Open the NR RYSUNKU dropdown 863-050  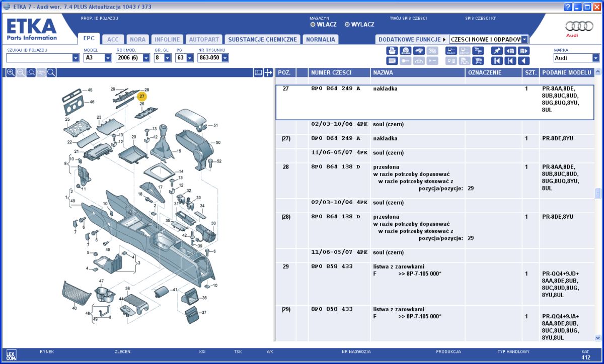pos(225,58)
